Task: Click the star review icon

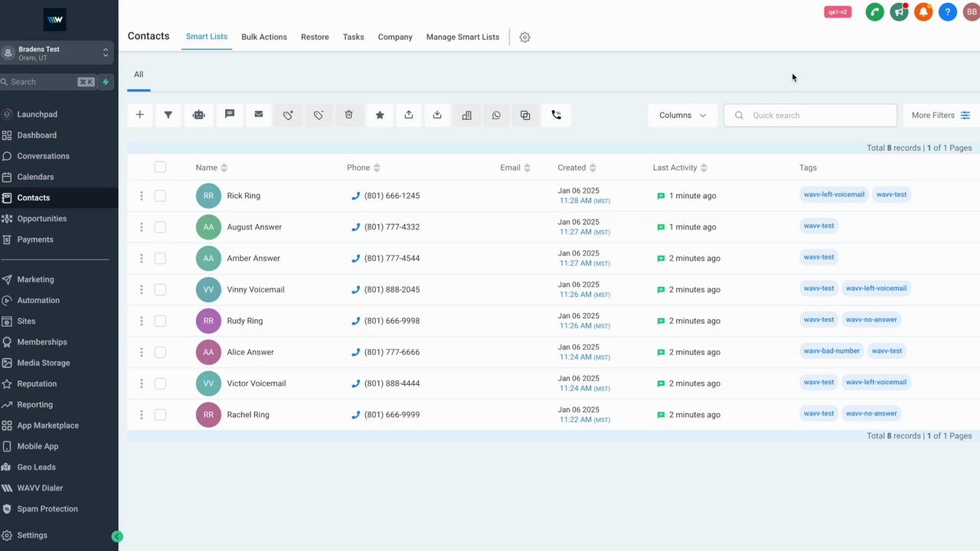Action: pyautogui.click(x=379, y=115)
